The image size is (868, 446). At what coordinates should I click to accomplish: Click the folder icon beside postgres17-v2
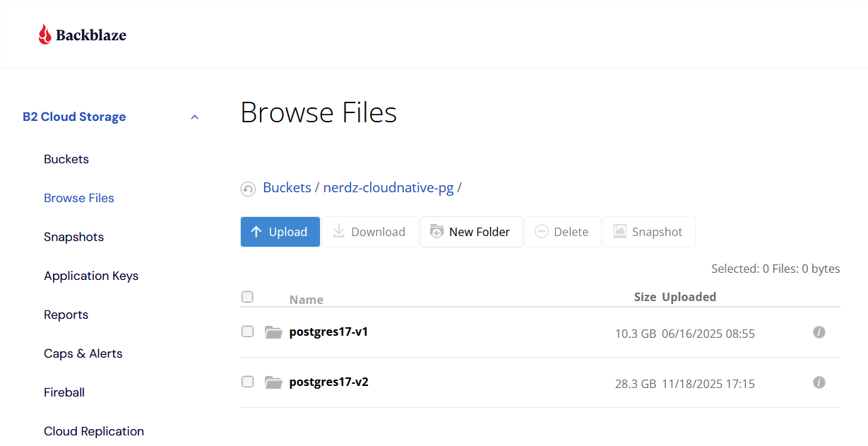coord(273,382)
